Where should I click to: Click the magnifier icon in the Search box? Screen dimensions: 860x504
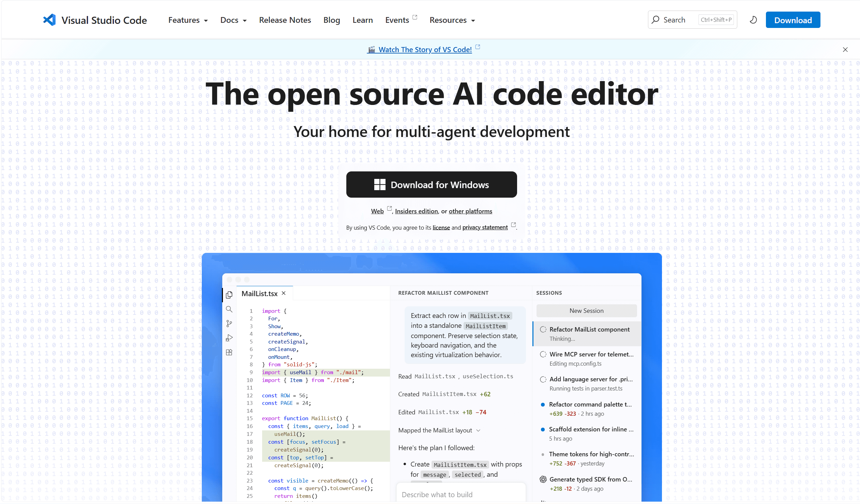click(x=655, y=20)
